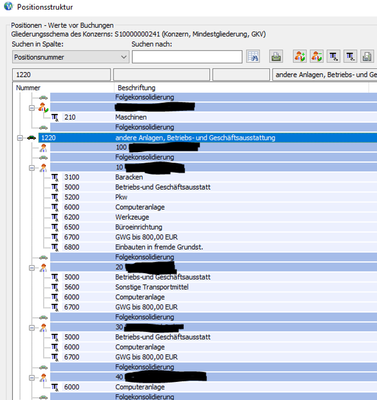Click the account icon of 6200 Werkzeuge
Screen dimensions: 377x400
click(x=55, y=217)
